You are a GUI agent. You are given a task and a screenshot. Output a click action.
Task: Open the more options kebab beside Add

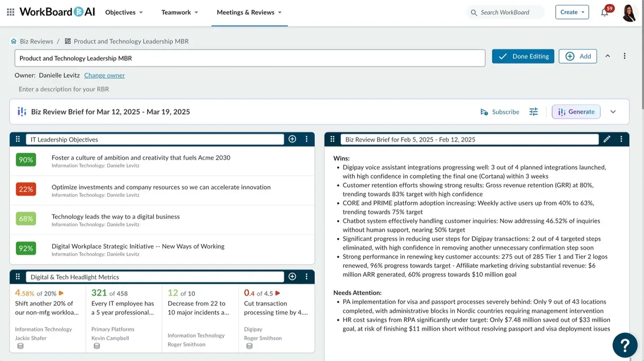[x=625, y=56]
